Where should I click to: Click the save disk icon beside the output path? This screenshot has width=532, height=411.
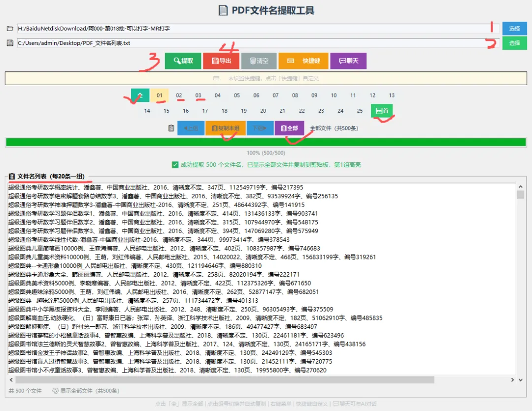[10, 43]
